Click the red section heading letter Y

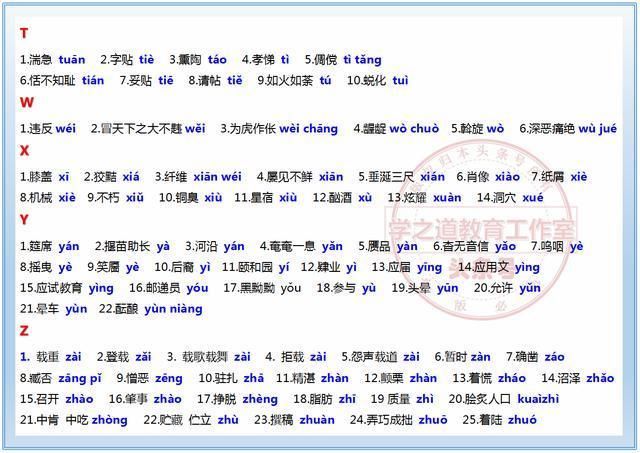pos(24,220)
